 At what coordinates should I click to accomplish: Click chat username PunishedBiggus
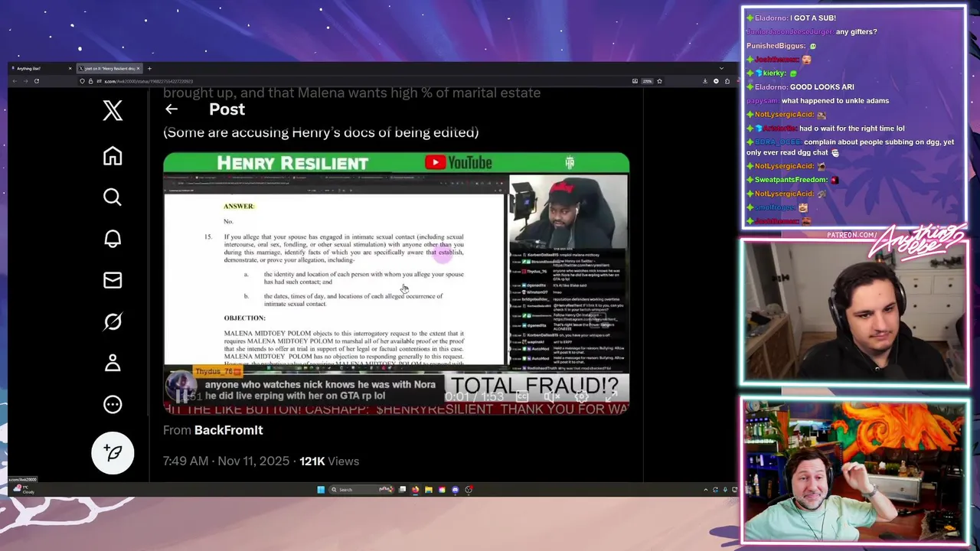point(776,46)
